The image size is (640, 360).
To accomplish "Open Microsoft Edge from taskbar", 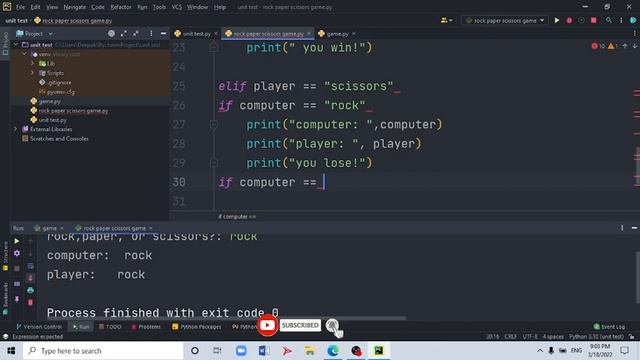I will 333,351.
